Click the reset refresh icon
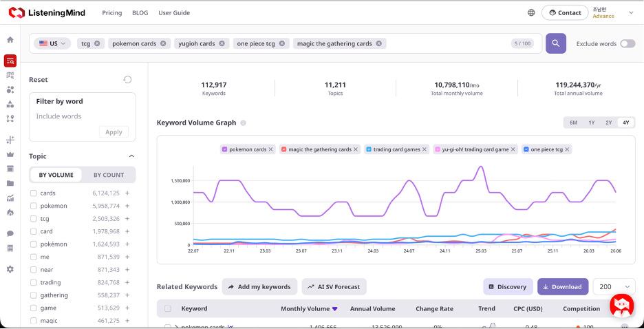The width and height of the screenshot is (644, 329). coord(128,80)
